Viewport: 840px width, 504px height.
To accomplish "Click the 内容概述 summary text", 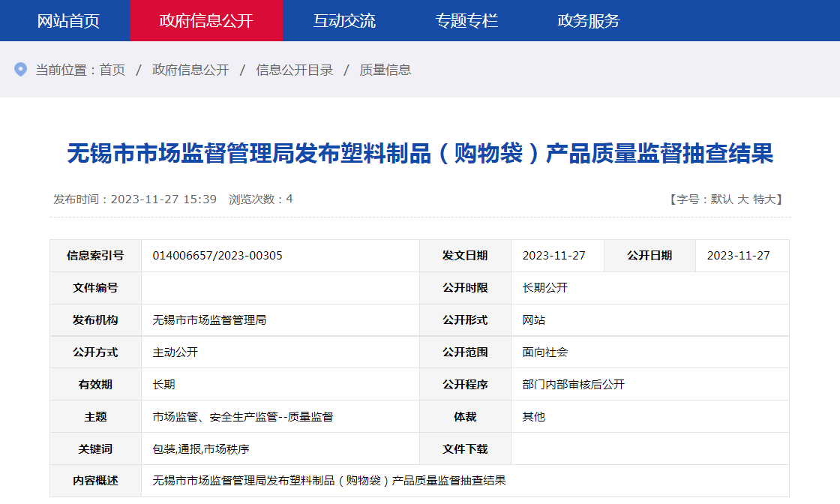I will tap(329, 481).
